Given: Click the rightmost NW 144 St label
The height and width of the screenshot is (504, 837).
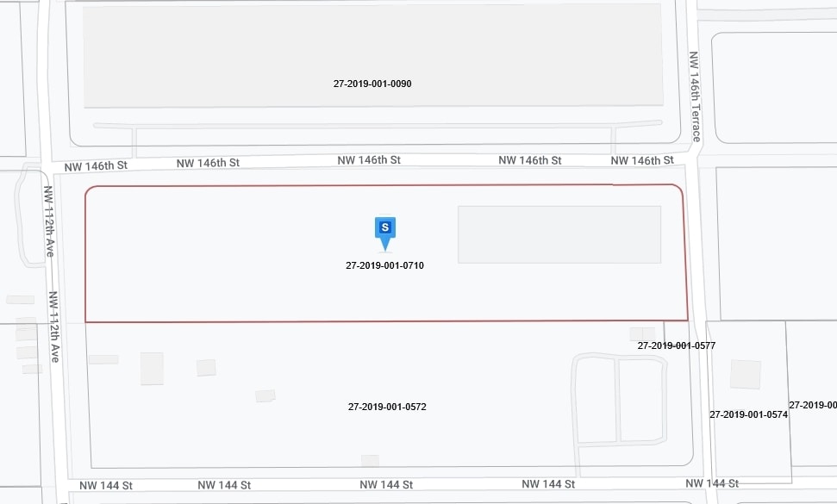Looking at the screenshot, I should pyautogui.click(x=712, y=483).
